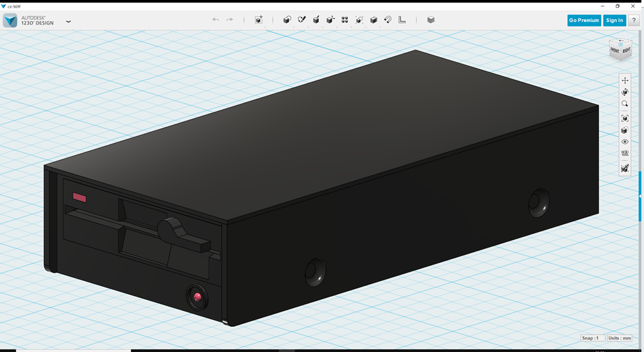The height and width of the screenshot is (352, 644).
Task: Click the Sign In button
Action: point(614,20)
